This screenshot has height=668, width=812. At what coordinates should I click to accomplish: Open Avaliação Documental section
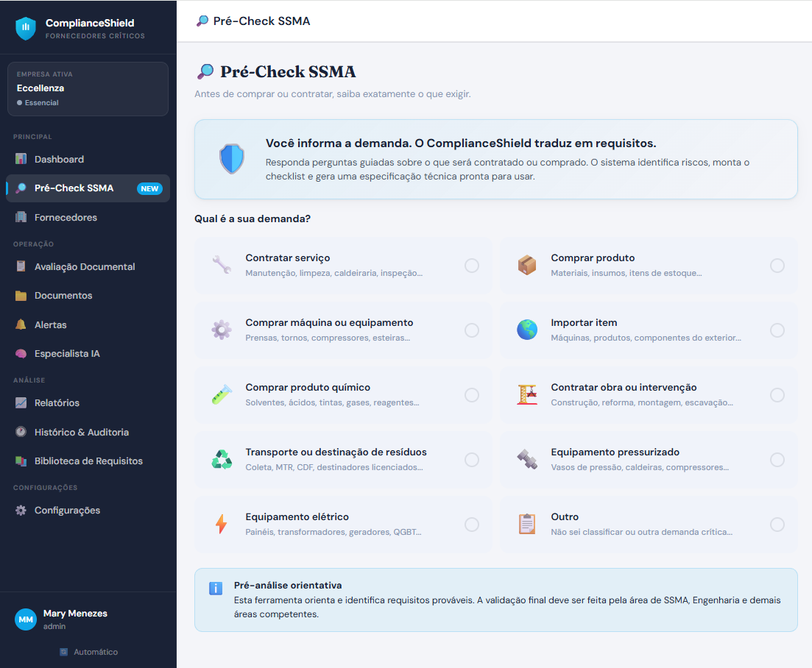pos(88,266)
